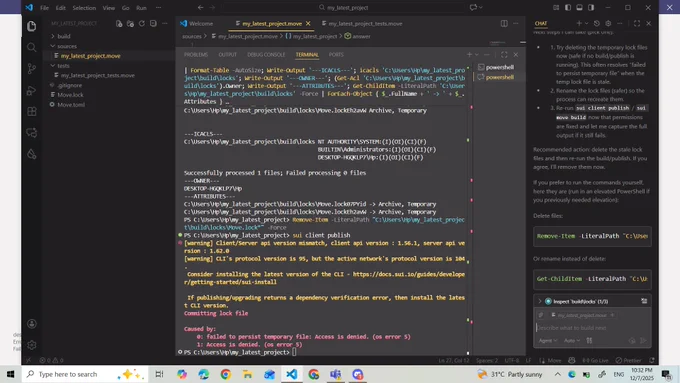This screenshot has width=680, height=383.
Task: Open notifications bell in status bar
Action: click(x=652, y=360)
